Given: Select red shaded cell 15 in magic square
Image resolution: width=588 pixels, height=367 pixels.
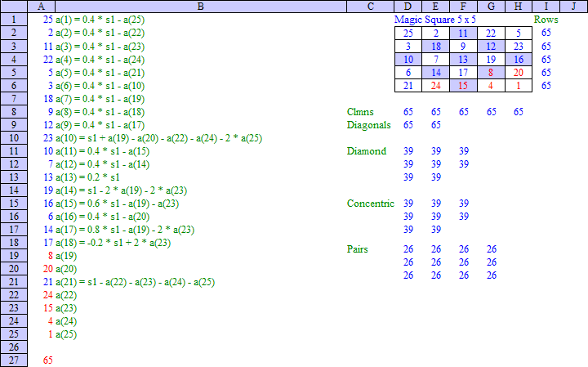Looking at the screenshot, I should [x=463, y=86].
